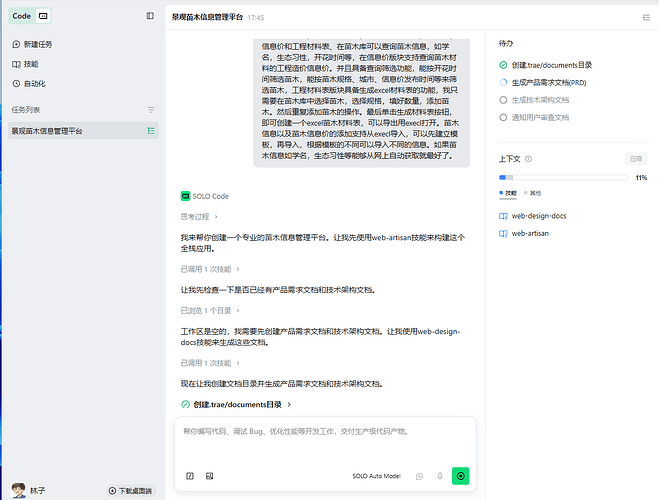Open the SOLO Auto Model selector
The width and height of the screenshot is (659, 500).
(377, 476)
